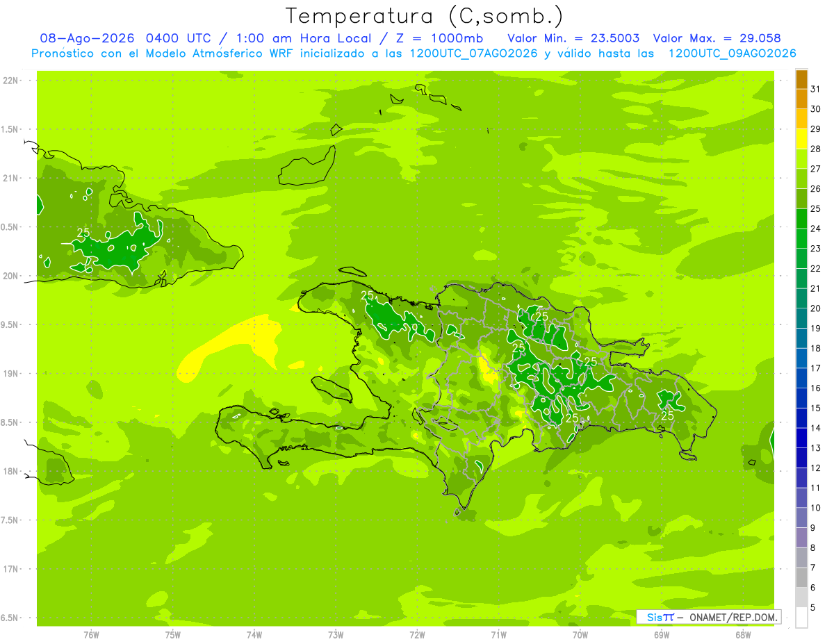The image size is (834, 644).
Task: Click the blue legend swatch between 16 and 17
Action: click(x=801, y=378)
